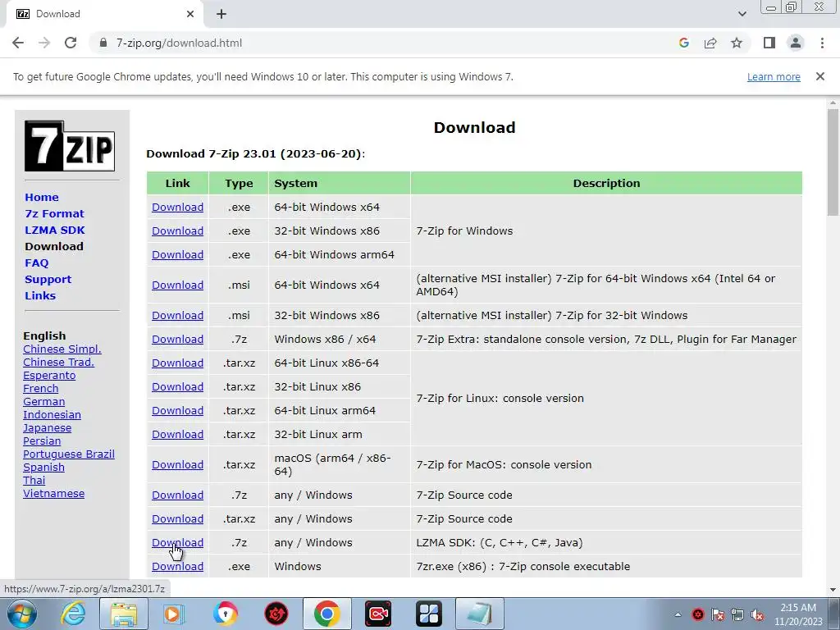Screen dimensions: 840x630
Task: Open the 7z Format sidebar link
Action: point(54,214)
